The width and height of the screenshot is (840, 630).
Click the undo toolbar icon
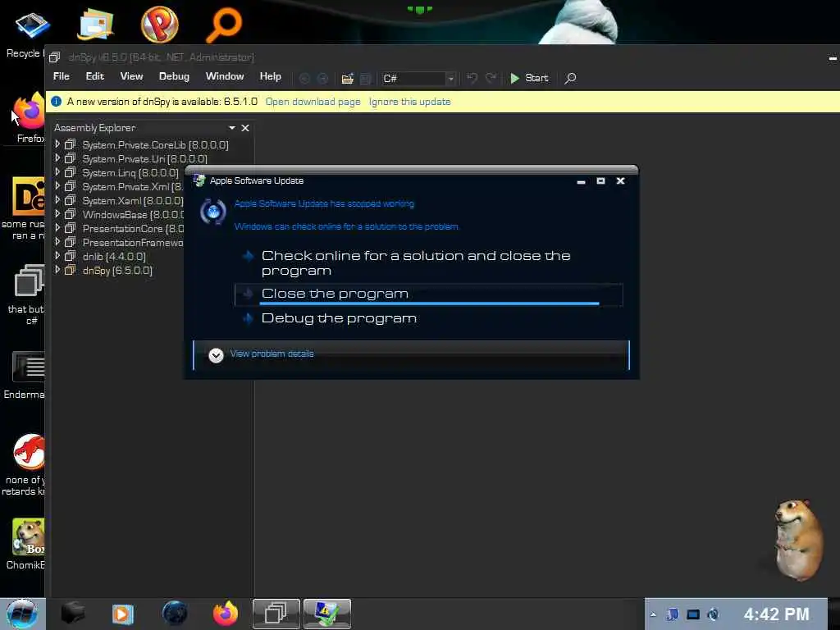pyautogui.click(x=472, y=78)
